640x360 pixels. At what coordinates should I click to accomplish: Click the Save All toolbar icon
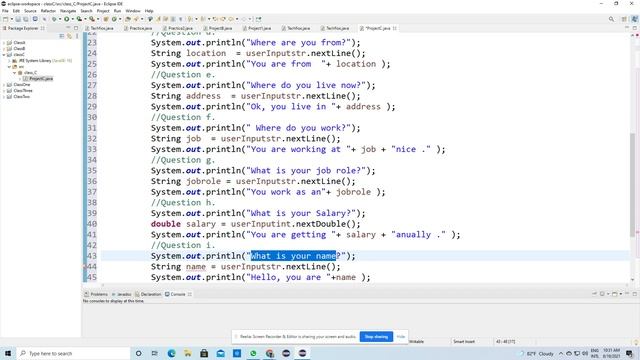[x=25, y=19]
